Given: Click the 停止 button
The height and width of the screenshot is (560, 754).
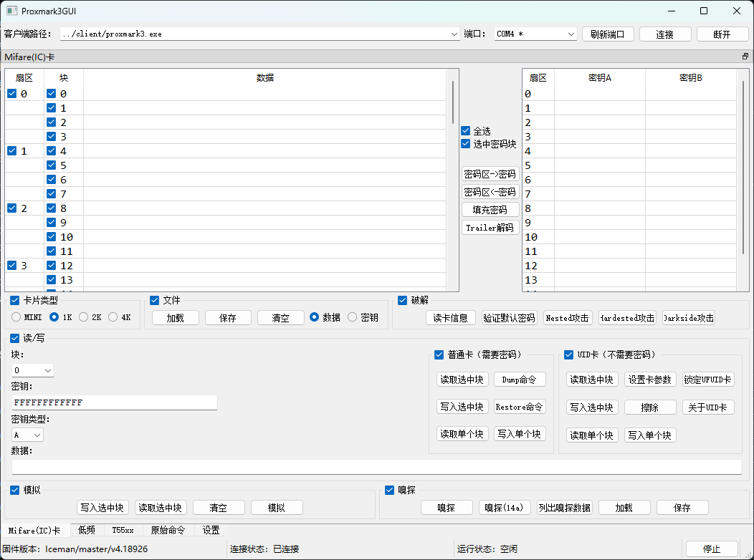Looking at the screenshot, I should click(712, 549).
